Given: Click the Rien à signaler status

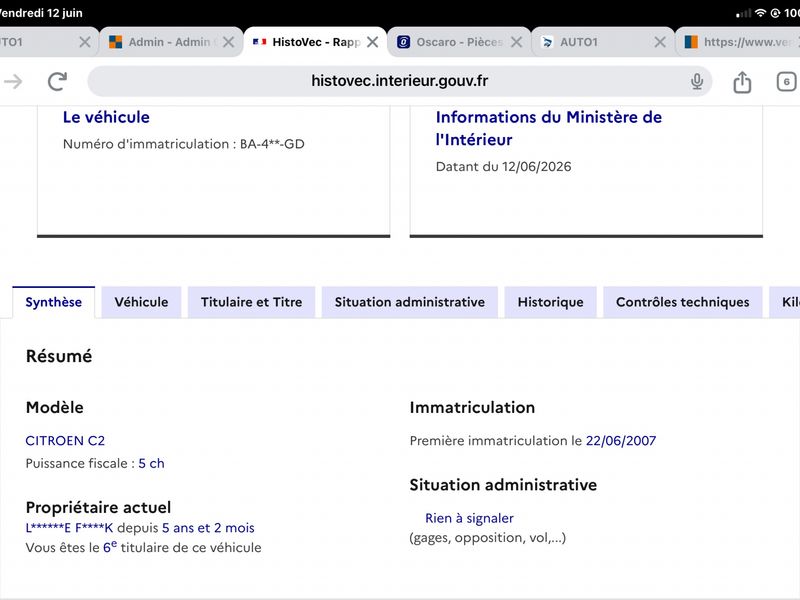Looking at the screenshot, I should point(469,518).
